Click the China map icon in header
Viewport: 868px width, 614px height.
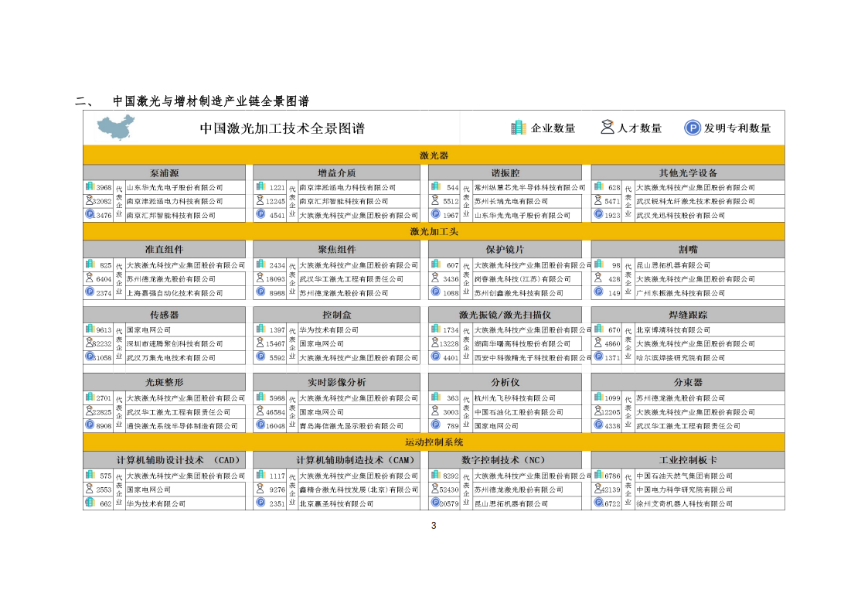(117, 127)
